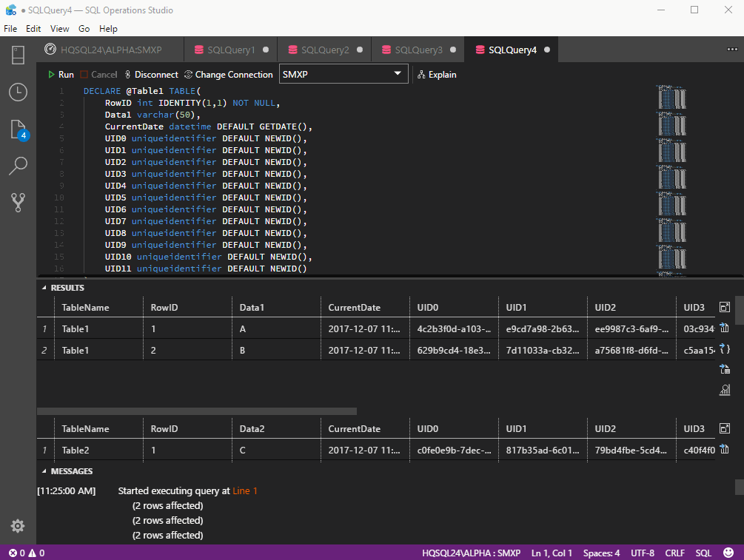Click the warnings count in status bar
This screenshot has width=744, height=560.
click(36, 553)
